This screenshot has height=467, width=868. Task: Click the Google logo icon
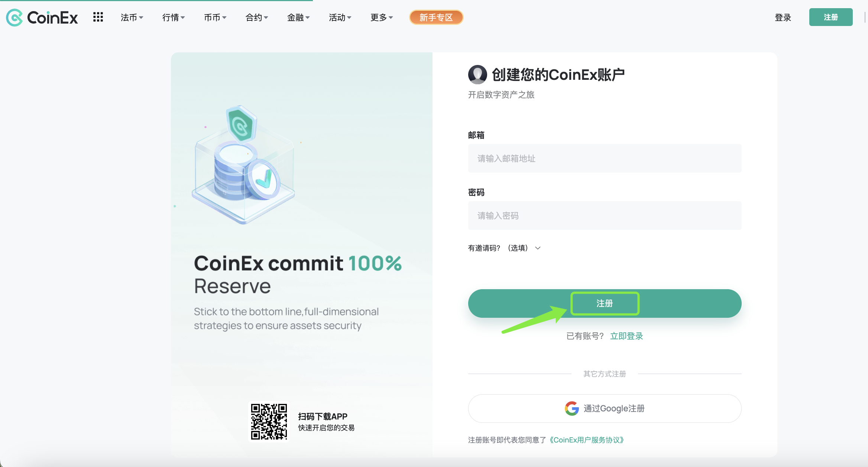572,408
